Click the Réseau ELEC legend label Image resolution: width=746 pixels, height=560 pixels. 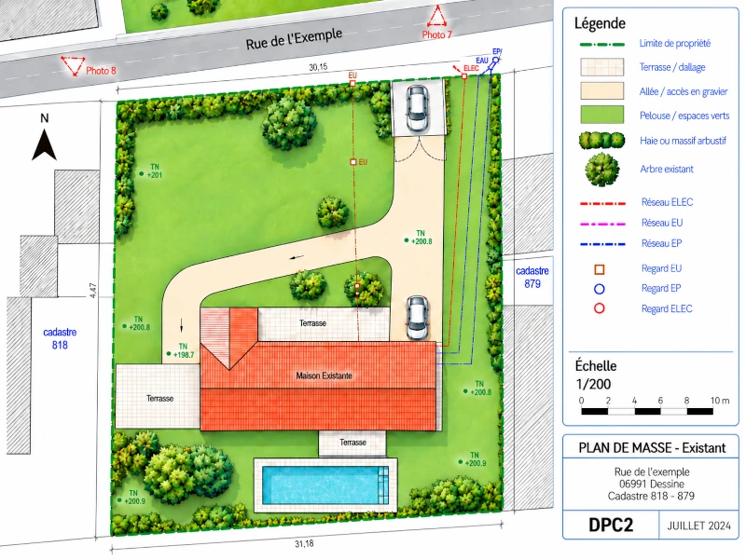point(667,202)
